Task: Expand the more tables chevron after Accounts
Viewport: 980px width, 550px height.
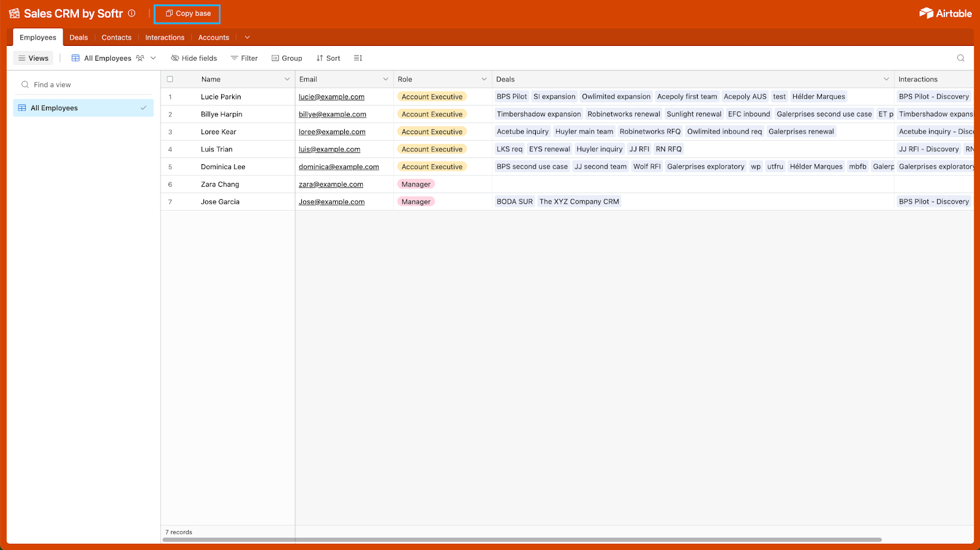Action: 247,37
